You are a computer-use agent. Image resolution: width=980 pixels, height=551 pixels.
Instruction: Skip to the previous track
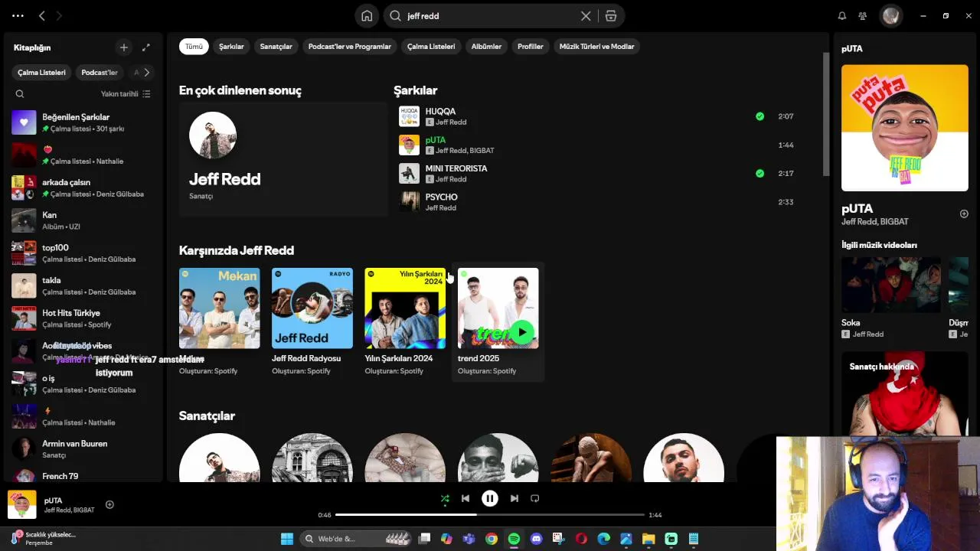coord(465,499)
